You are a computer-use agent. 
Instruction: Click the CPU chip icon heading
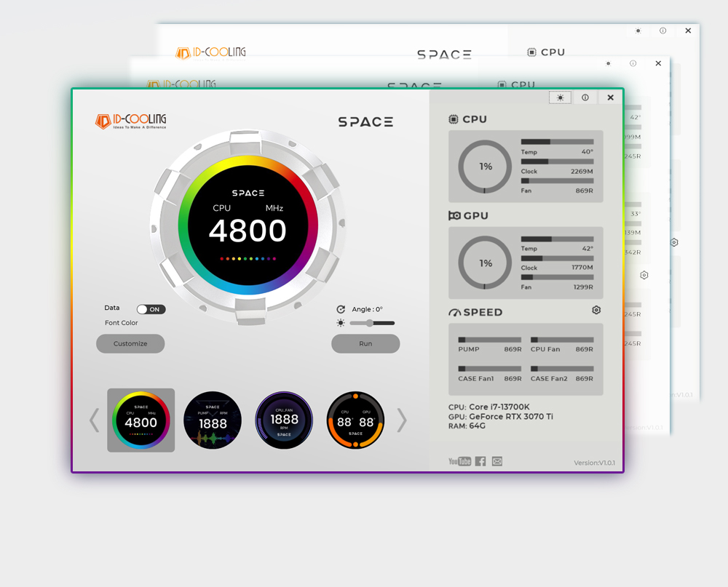coord(453,119)
